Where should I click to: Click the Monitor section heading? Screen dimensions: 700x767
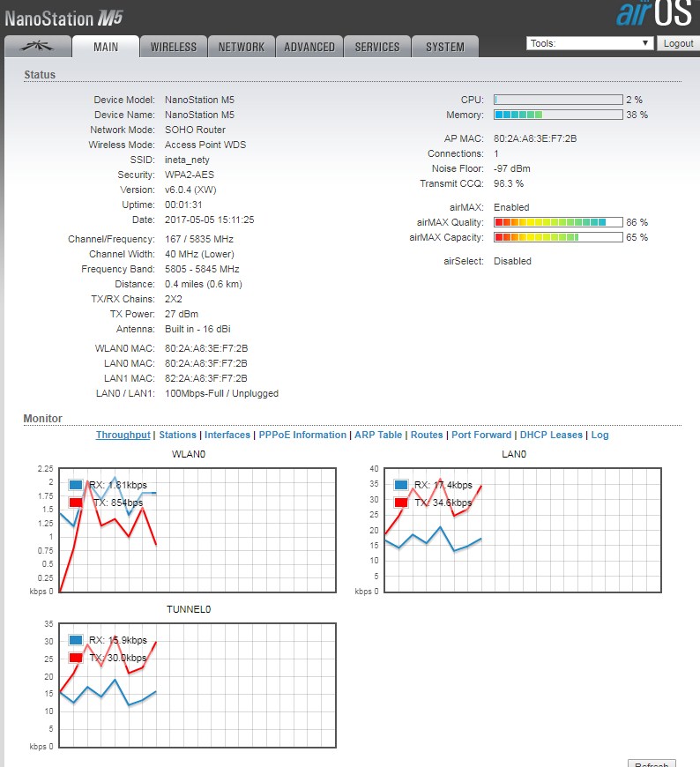pos(43,419)
